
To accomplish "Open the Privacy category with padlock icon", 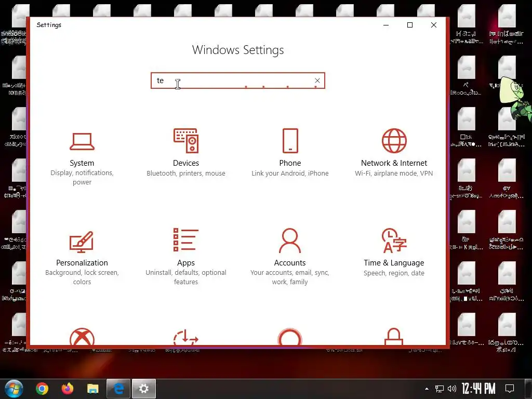I will (x=394, y=337).
